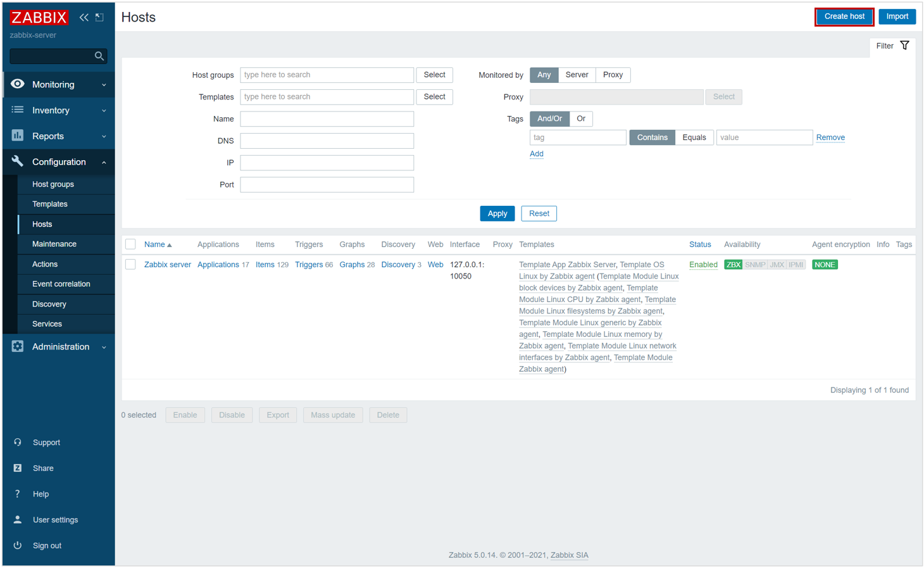Viewport: 924px width, 568px height.
Task: Hide the sidebar using the square icon
Action: (99, 17)
